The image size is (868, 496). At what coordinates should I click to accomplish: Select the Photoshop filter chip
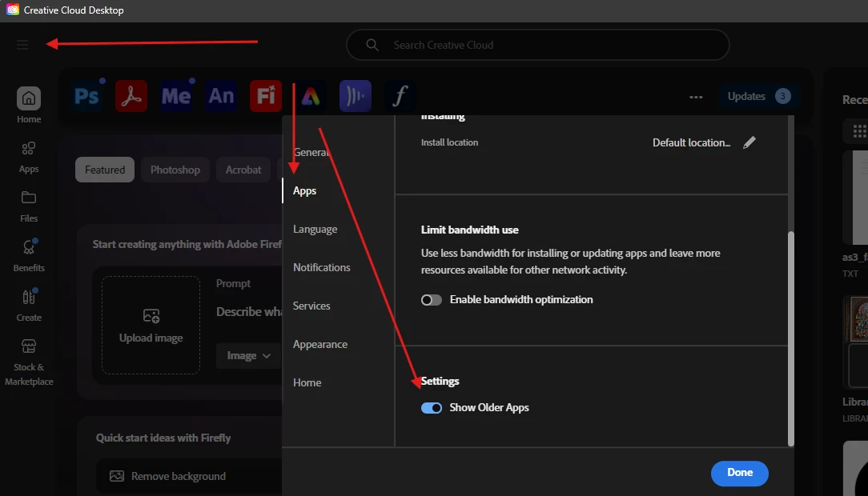tap(175, 170)
